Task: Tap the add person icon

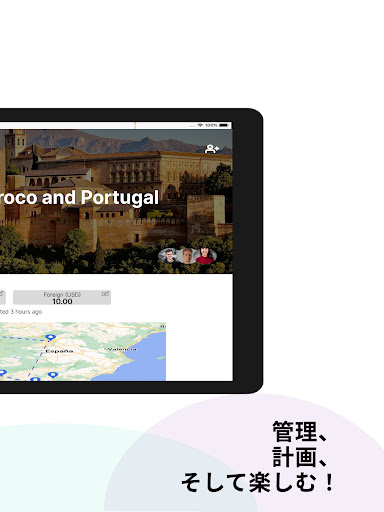Action: 212,148
